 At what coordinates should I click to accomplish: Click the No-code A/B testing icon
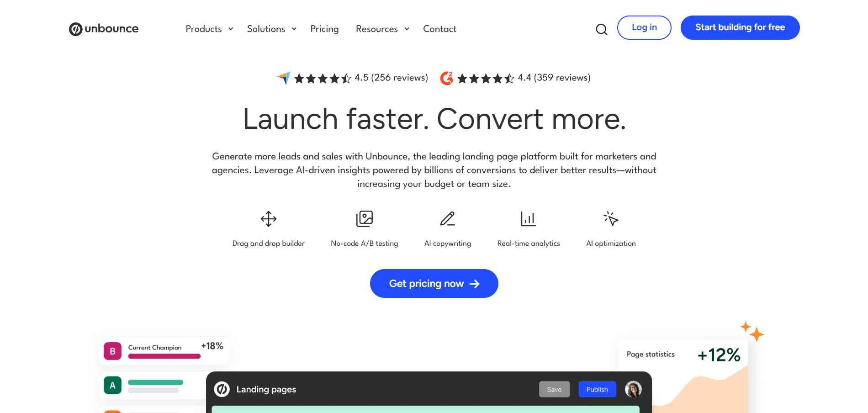[x=364, y=218]
